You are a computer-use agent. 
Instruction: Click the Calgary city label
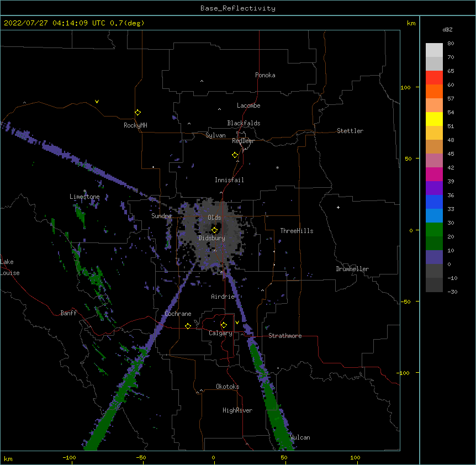tap(220, 333)
